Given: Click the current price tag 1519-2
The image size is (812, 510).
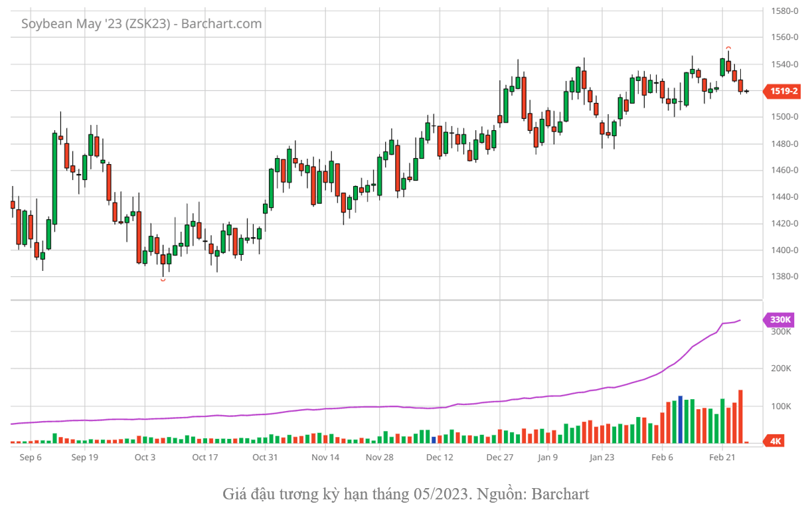Looking at the screenshot, I should point(782,92).
